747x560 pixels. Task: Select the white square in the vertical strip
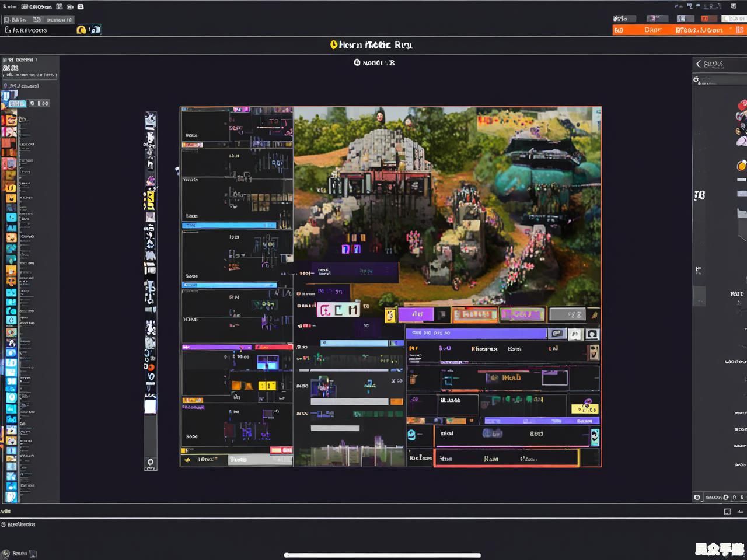pos(151,405)
